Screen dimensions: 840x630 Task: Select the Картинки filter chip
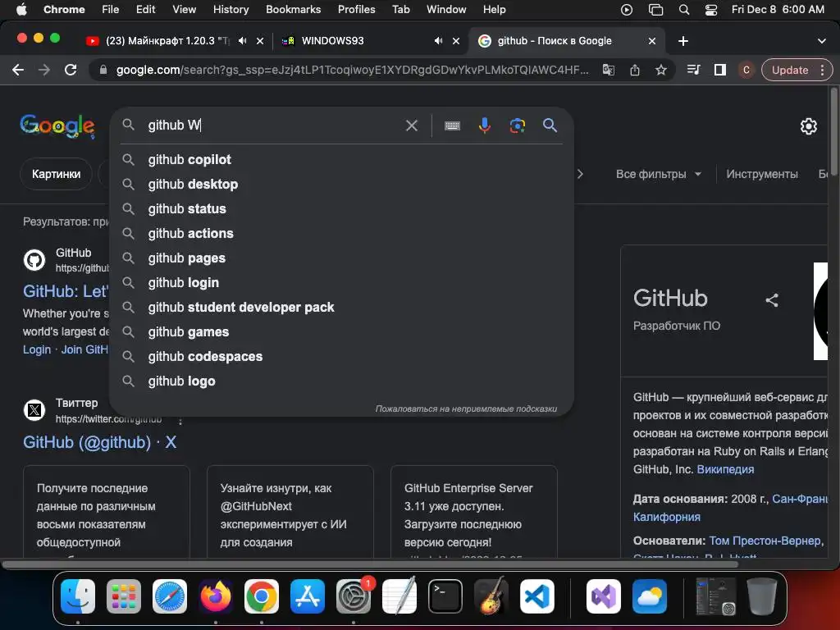[x=57, y=174]
